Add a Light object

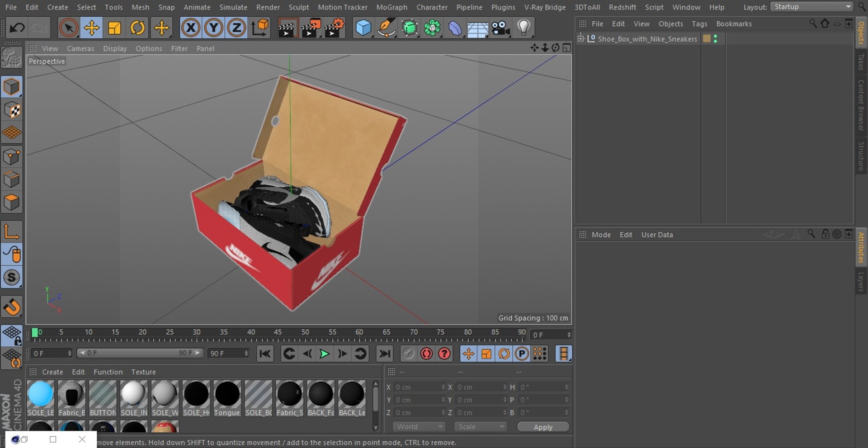click(524, 28)
